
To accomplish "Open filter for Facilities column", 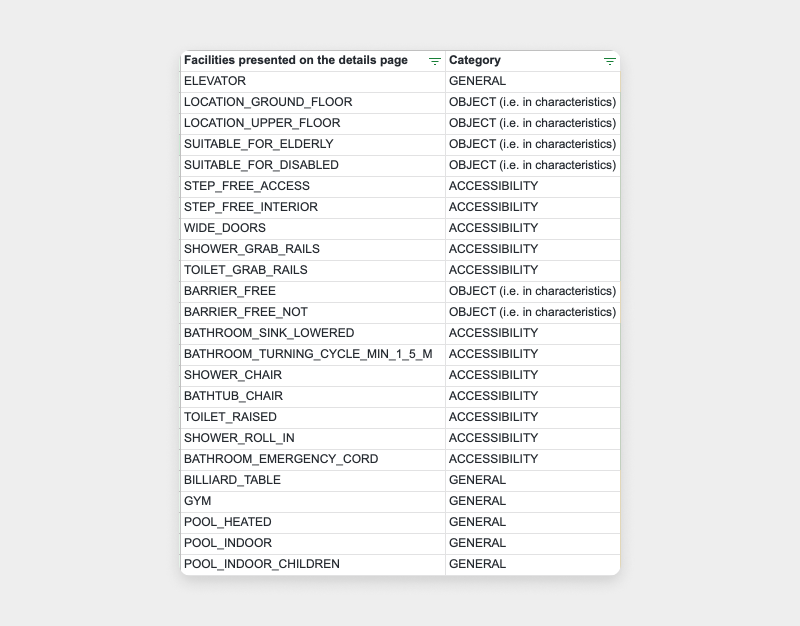I will (435, 61).
